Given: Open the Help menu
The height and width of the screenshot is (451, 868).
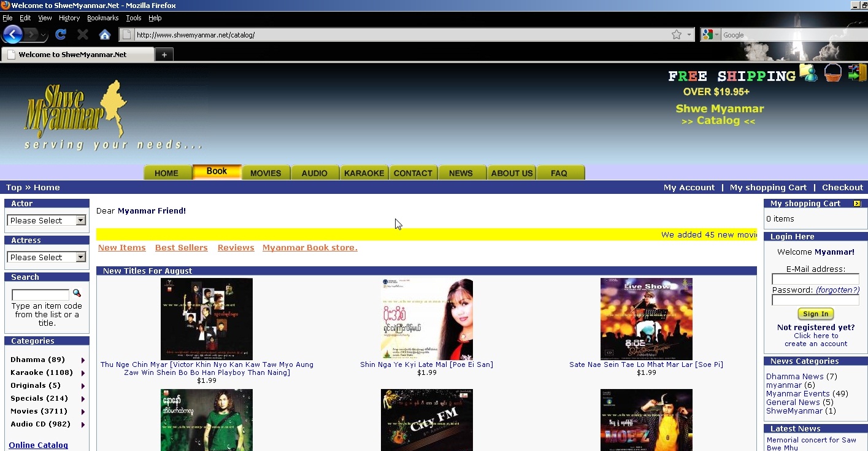Looking at the screenshot, I should 155,18.
